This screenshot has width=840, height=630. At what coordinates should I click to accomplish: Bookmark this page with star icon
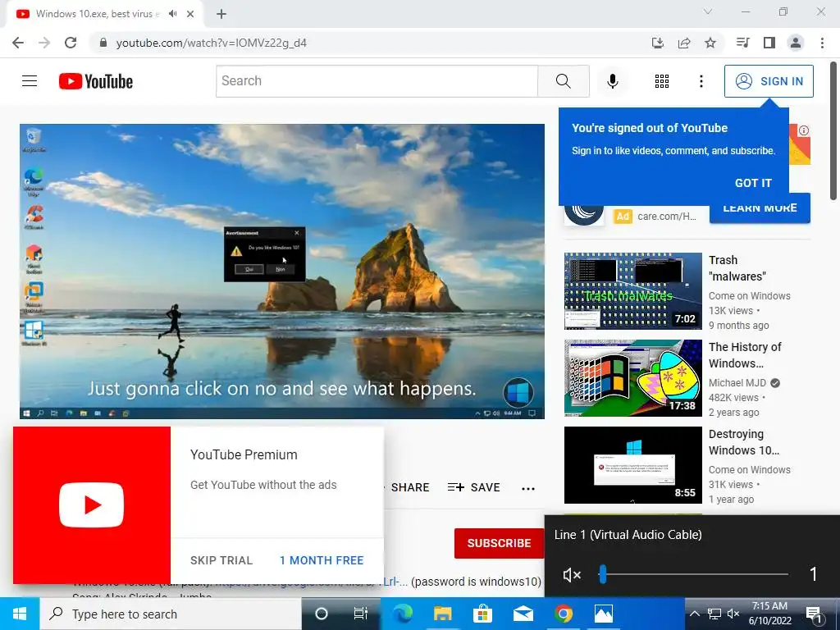click(710, 43)
